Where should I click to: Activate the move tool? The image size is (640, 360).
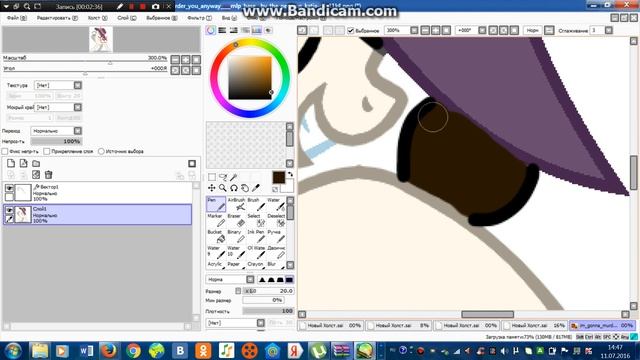coord(212,188)
